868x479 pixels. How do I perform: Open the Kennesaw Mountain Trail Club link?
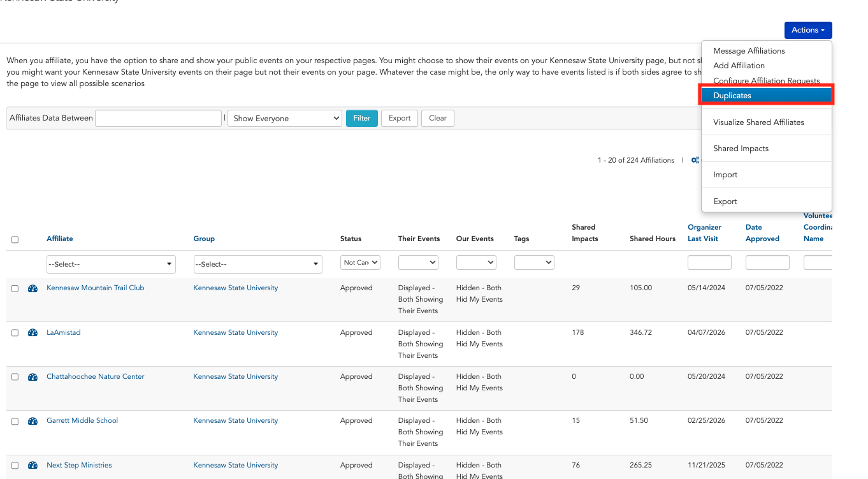click(96, 288)
